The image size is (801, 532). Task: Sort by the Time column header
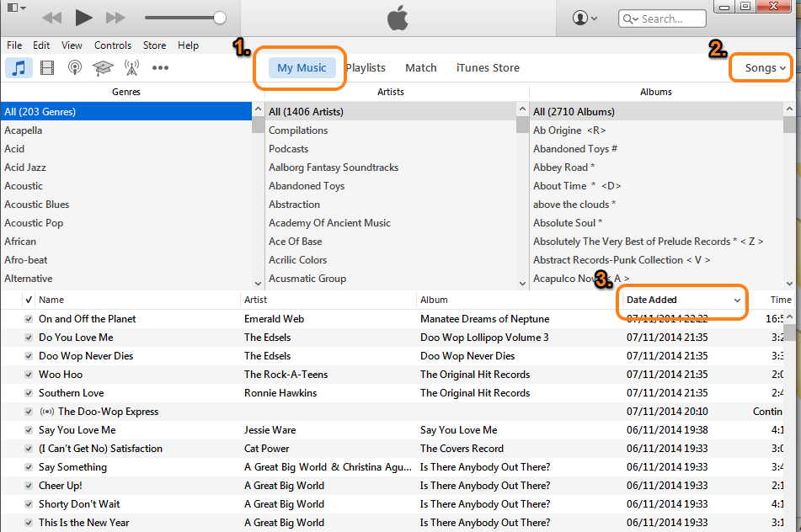click(x=781, y=300)
